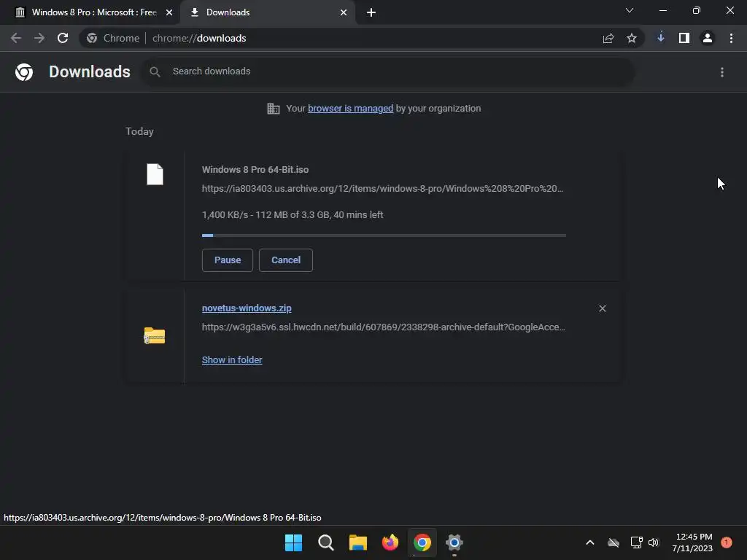
Task: Click the novetus-windows.zip folder icon
Action: [x=155, y=335]
